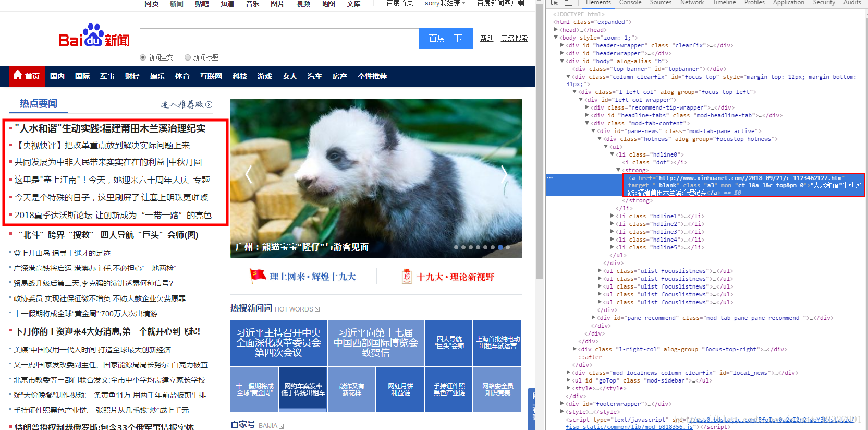Screen dimensions: 868x430
Task: Select the 热点要闻 tab
Action: 39,103
